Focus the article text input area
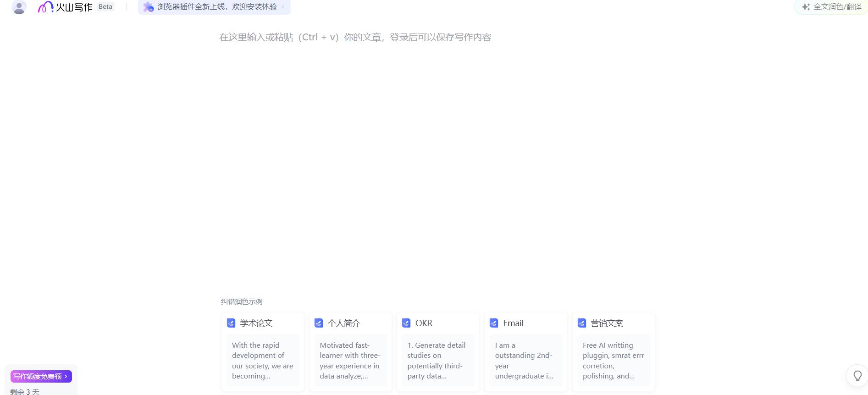Image resolution: width=868 pixels, height=395 pixels. point(355,37)
